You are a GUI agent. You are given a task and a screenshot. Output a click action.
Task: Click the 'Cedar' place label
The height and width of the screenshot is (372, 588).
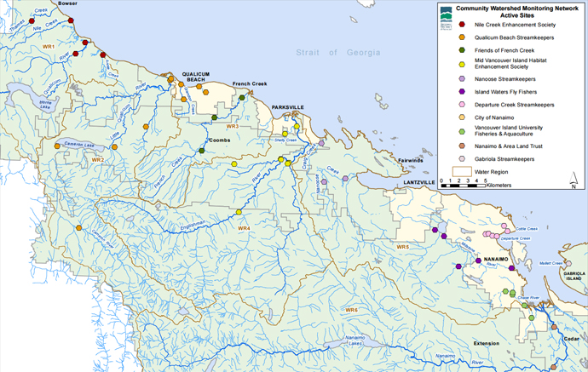point(572,339)
